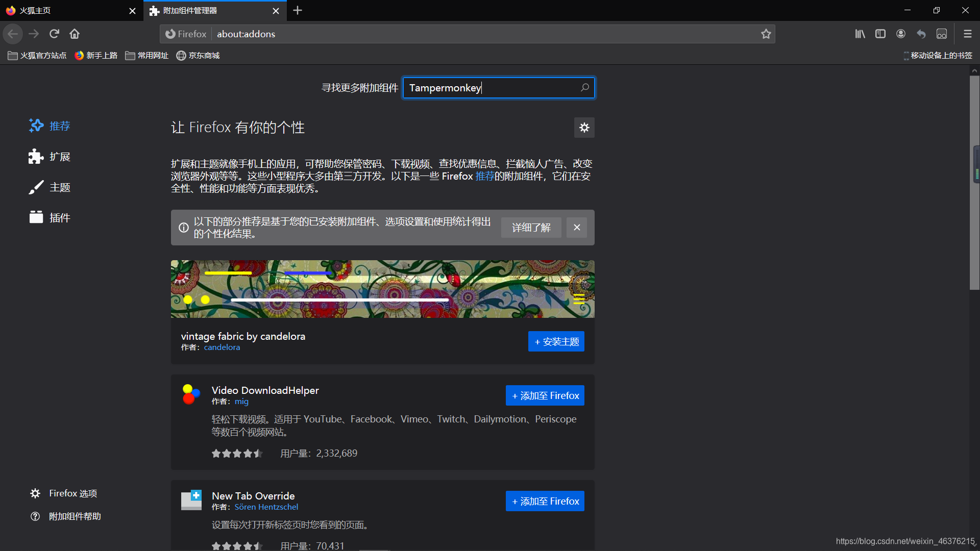The image size is (980, 551).
Task: Open the 常用网址 bookmarks folder
Action: pyautogui.click(x=147, y=55)
